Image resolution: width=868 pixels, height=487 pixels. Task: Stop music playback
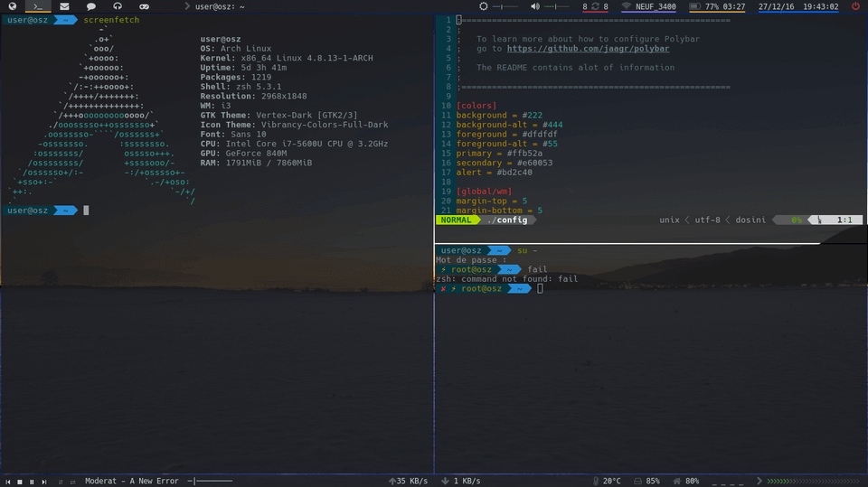point(20,482)
